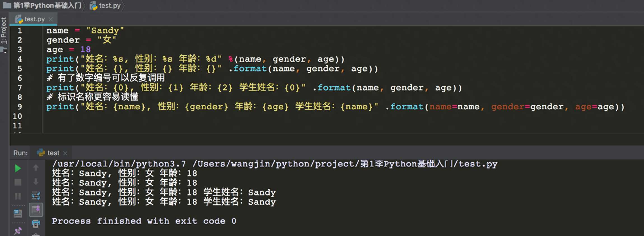The height and width of the screenshot is (236, 644).
Task: Click last output line's 学生姓名: Sandy
Action: [x=239, y=202]
